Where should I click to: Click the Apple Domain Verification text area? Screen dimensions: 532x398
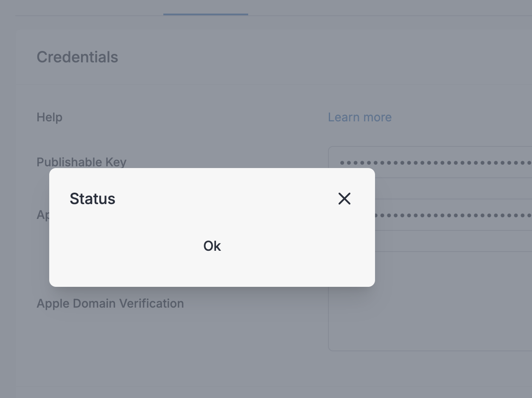click(430, 301)
